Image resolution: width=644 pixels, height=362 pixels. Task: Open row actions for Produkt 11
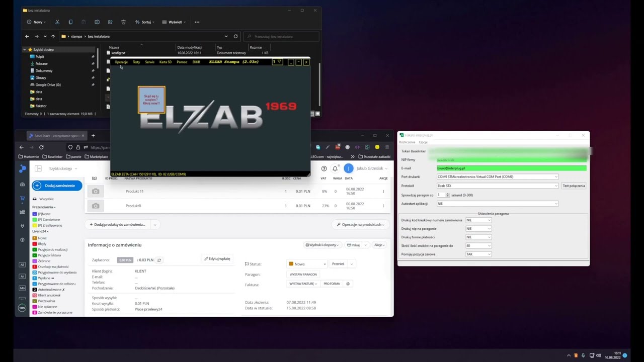click(x=383, y=191)
